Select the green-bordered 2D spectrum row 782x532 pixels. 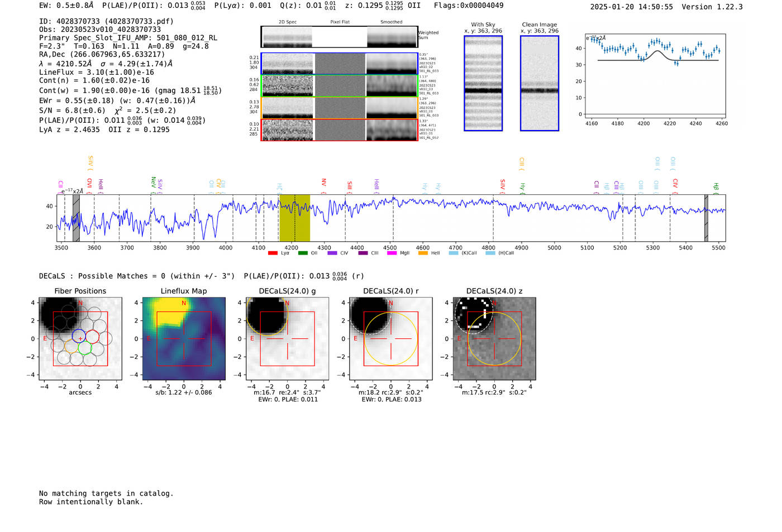coord(340,86)
